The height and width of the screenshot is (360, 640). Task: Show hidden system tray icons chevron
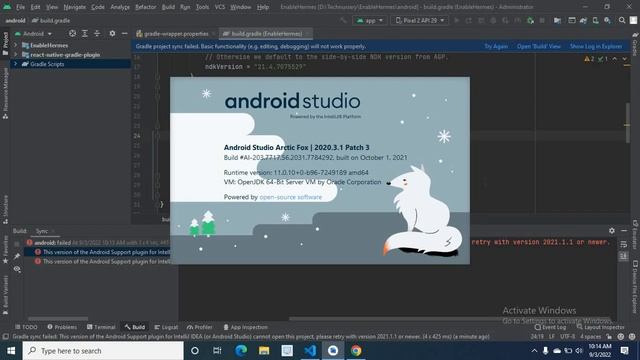534,351
